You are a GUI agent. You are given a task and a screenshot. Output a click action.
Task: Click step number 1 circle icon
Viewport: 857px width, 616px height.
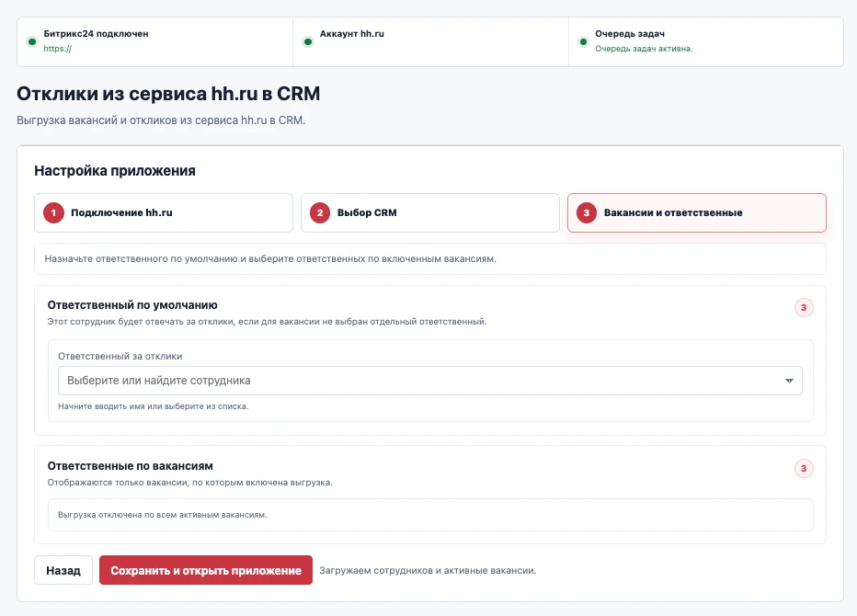[x=53, y=212]
